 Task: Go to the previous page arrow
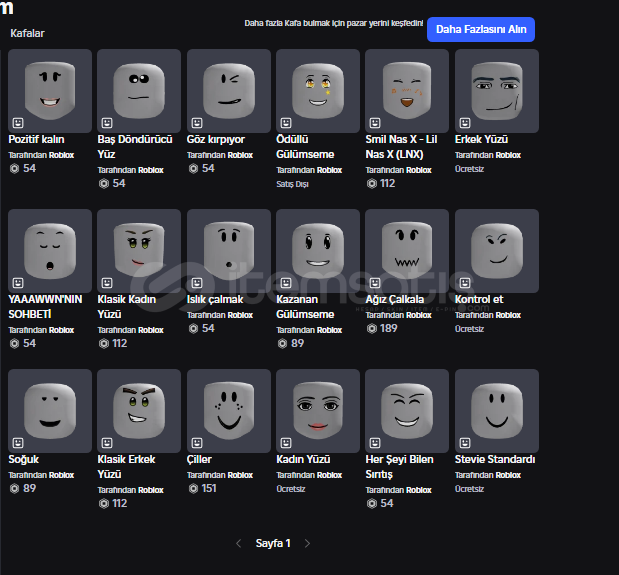pyautogui.click(x=238, y=543)
